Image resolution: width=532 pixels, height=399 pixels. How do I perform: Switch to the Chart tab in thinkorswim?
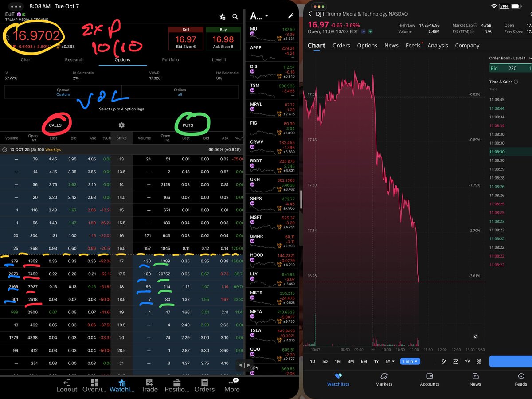pos(26,59)
